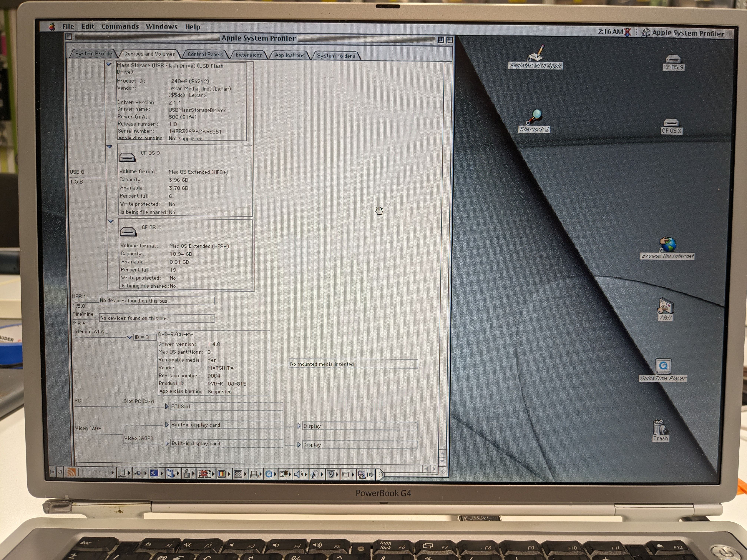Viewport: 747px width, 560px height.
Task: Collapse the CF OS 9 volume details
Action: click(x=109, y=147)
